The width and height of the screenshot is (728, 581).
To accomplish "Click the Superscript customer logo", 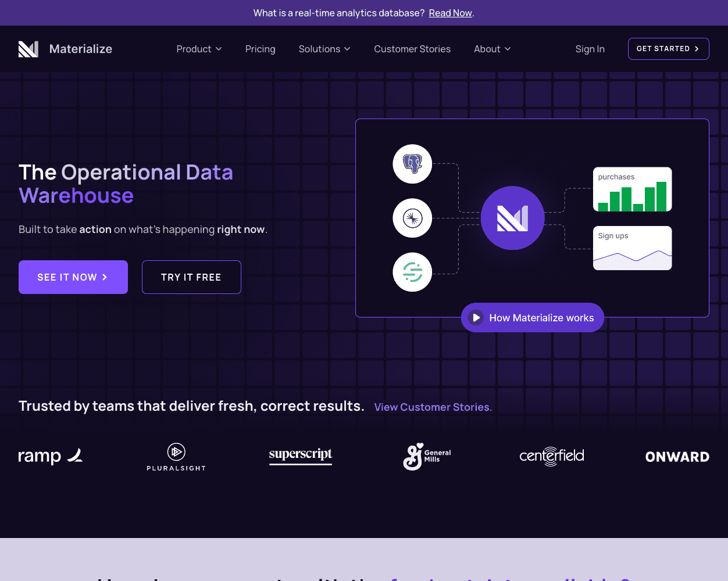I will click(301, 456).
